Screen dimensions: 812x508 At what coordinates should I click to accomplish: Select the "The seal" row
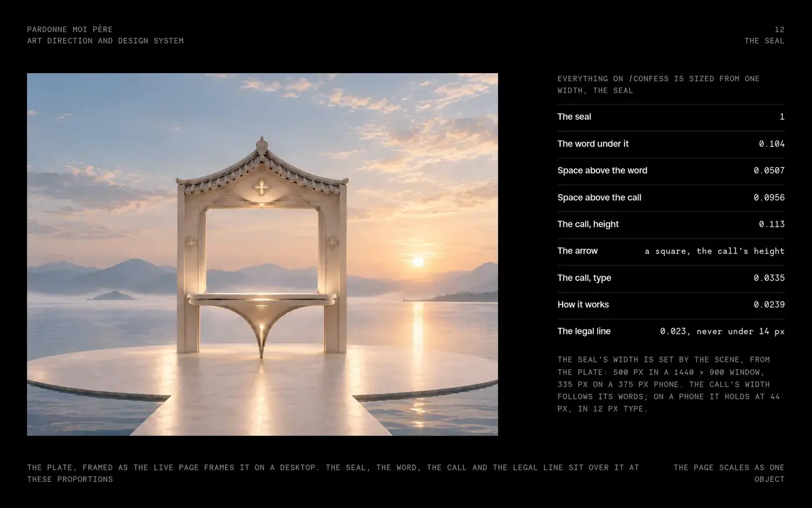tap(671, 117)
